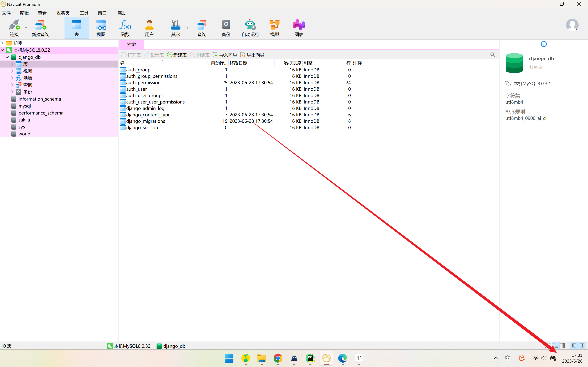Select the Function (函数) toolbar icon
The height and width of the screenshot is (367, 588).
point(125,28)
